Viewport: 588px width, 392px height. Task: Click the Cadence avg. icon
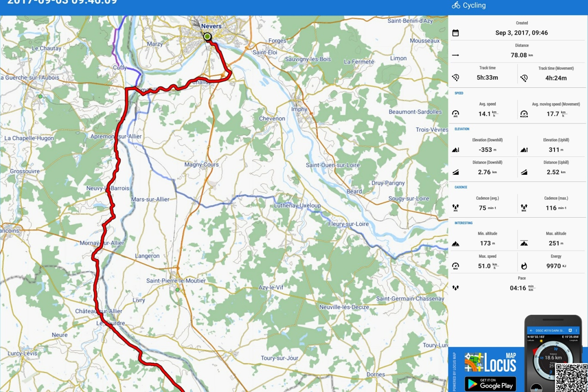point(455,208)
